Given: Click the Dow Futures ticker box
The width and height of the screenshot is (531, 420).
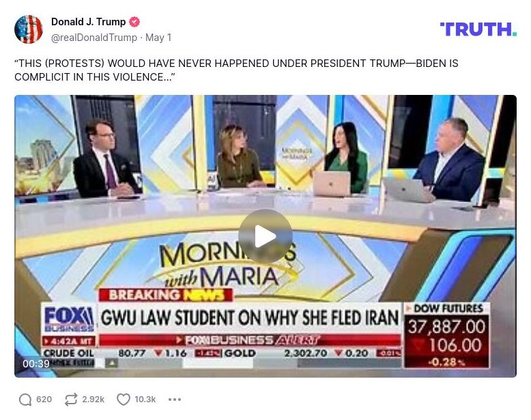Looking at the screenshot, I should point(447,335).
